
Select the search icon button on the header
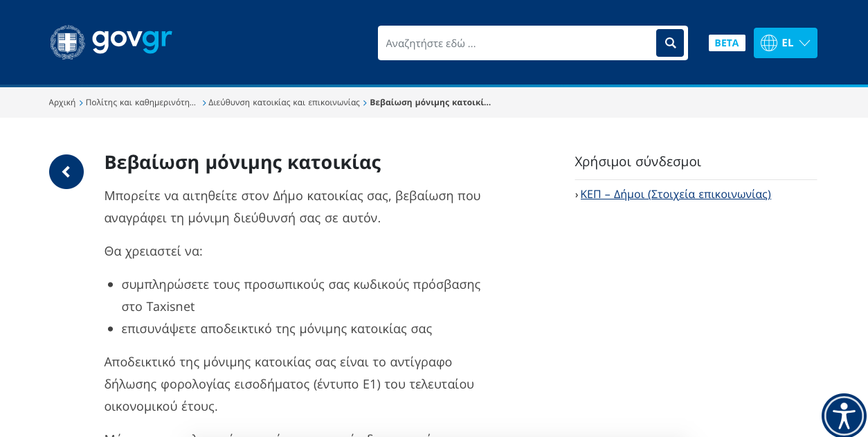pyautogui.click(x=669, y=42)
